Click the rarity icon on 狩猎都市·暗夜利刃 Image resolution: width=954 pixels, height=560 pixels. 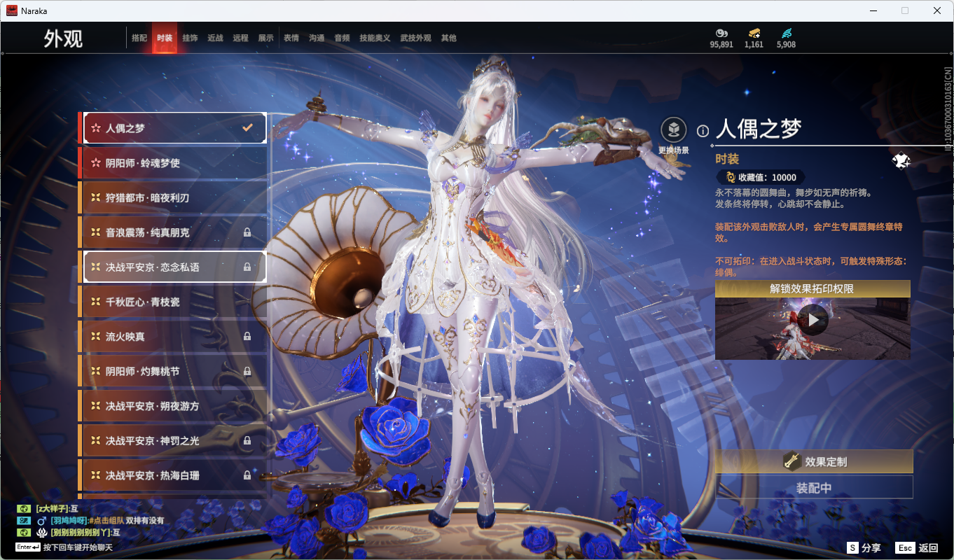click(96, 198)
